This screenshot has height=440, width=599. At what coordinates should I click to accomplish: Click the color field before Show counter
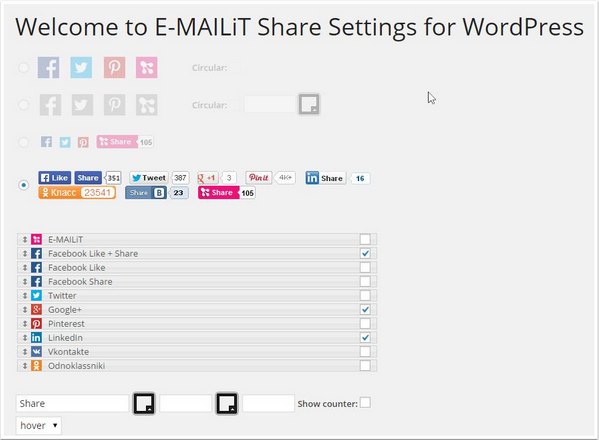[x=269, y=403]
